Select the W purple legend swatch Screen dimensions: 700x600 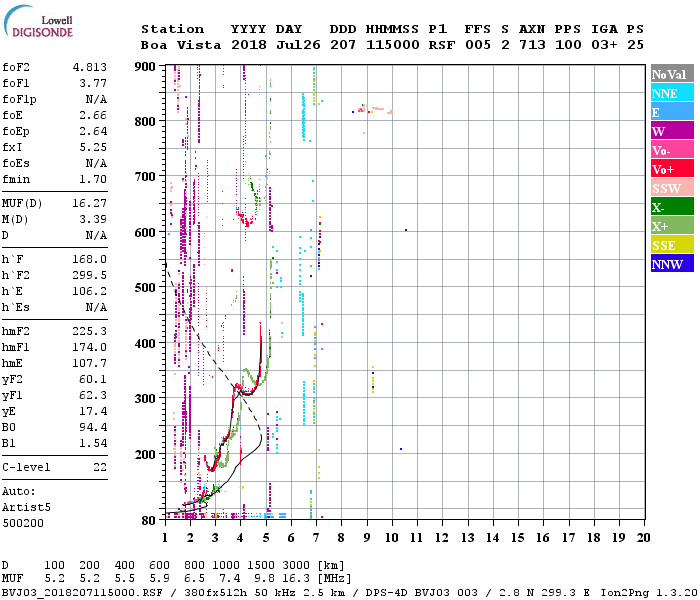672,131
